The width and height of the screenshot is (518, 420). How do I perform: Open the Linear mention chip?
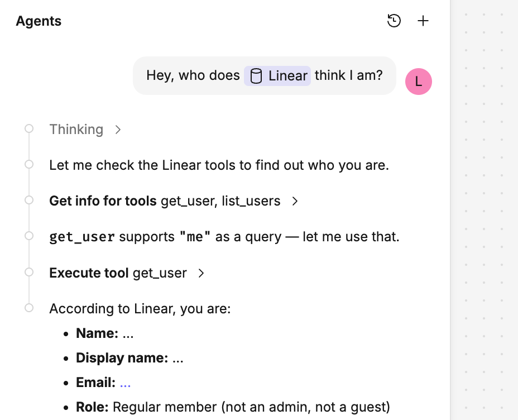[x=277, y=75]
